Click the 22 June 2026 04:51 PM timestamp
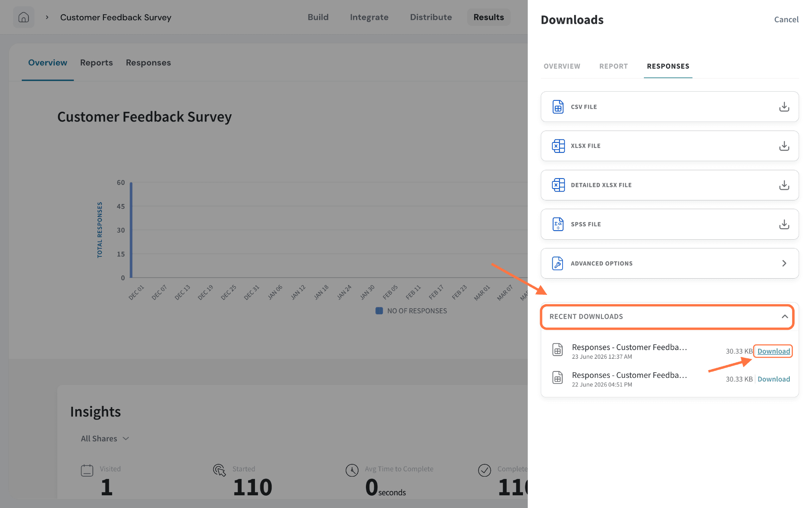This screenshot has height=508, width=812. [602, 385]
